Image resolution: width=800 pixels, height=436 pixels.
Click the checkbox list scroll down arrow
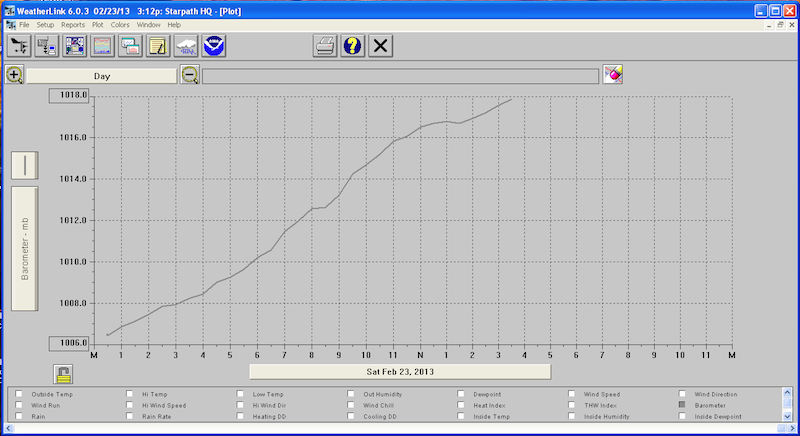pos(787,417)
